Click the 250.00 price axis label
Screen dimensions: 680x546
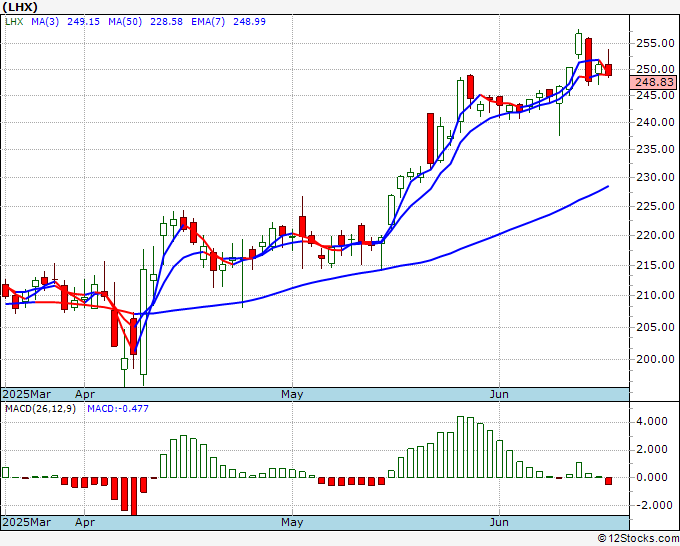coord(655,69)
